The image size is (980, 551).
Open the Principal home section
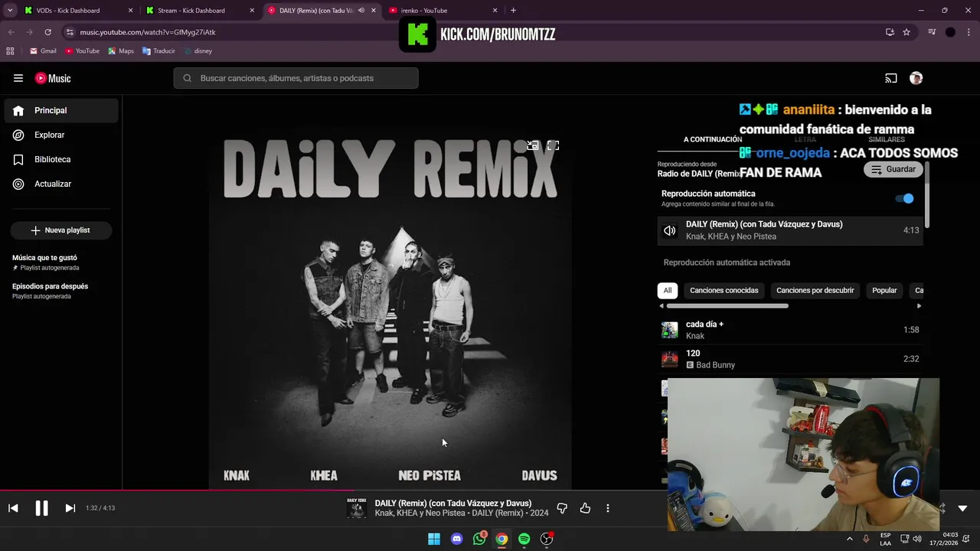pyautogui.click(x=61, y=110)
